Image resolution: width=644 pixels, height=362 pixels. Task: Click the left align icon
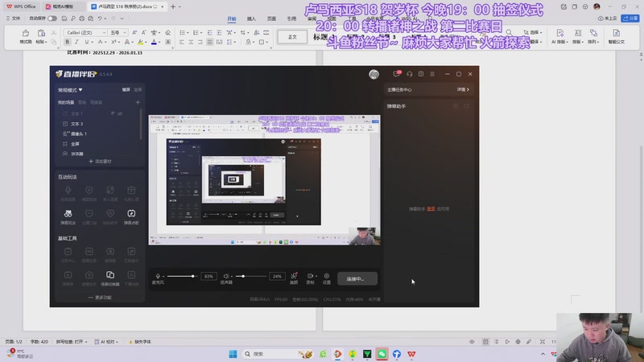tap(182, 42)
